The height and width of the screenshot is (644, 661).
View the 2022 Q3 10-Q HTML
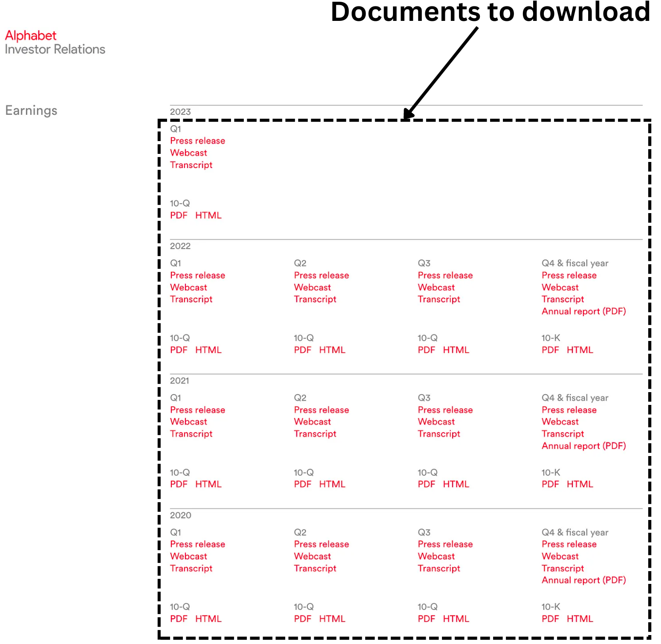tap(456, 350)
